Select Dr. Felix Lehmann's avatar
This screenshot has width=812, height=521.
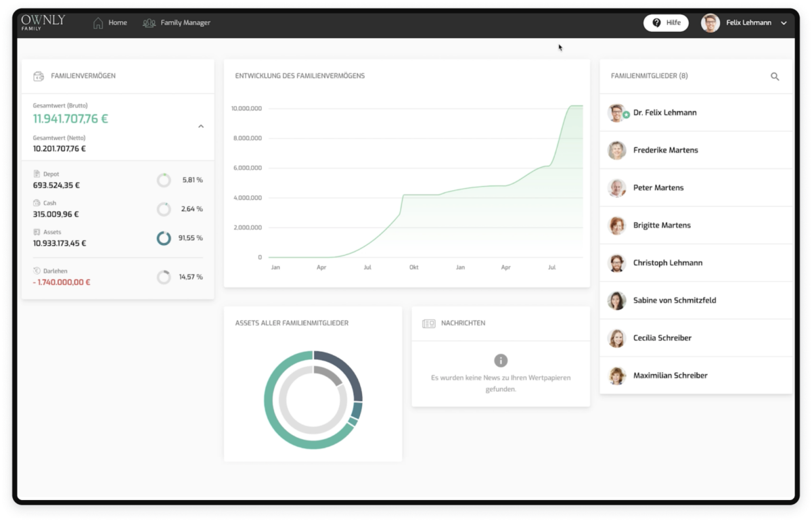point(616,113)
